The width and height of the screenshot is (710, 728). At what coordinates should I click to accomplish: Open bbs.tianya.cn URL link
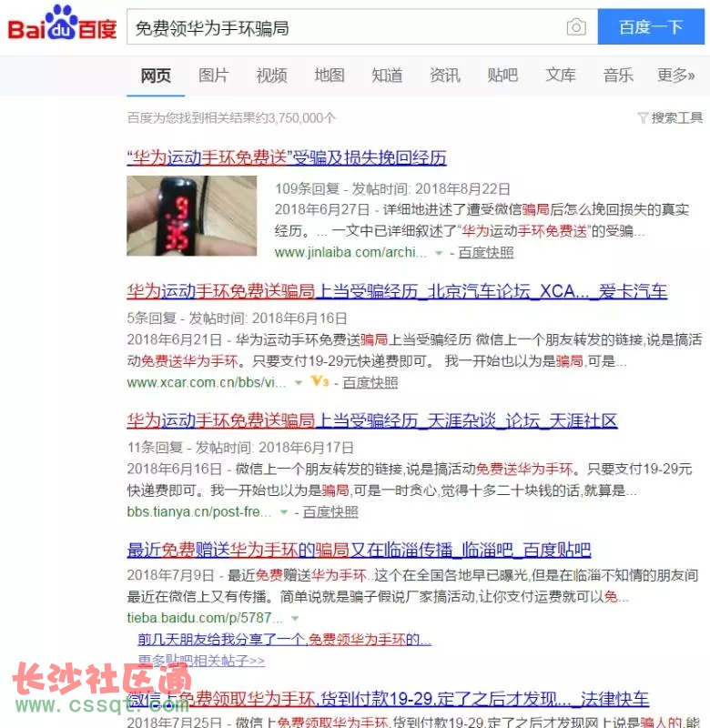tap(198, 512)
